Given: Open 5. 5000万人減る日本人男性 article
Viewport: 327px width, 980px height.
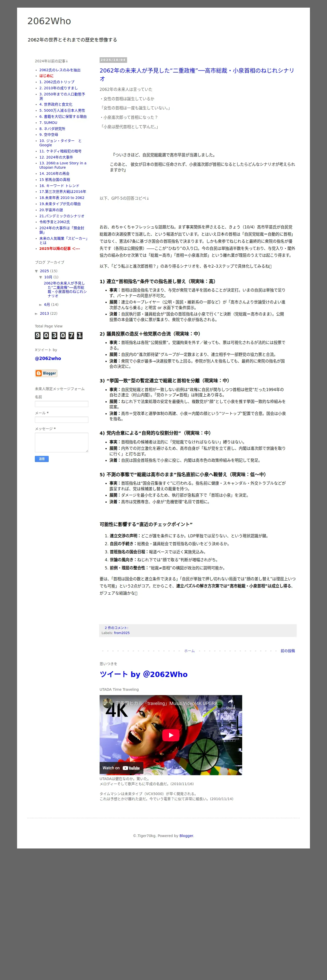Looking at the screenshot, I should point(62,110).
